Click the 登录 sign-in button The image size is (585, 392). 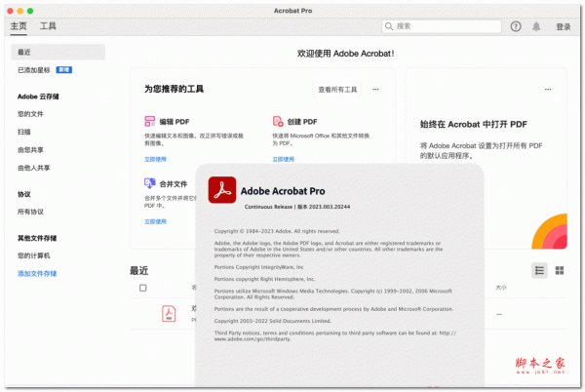pyautogui.click(x=564, y=27)
